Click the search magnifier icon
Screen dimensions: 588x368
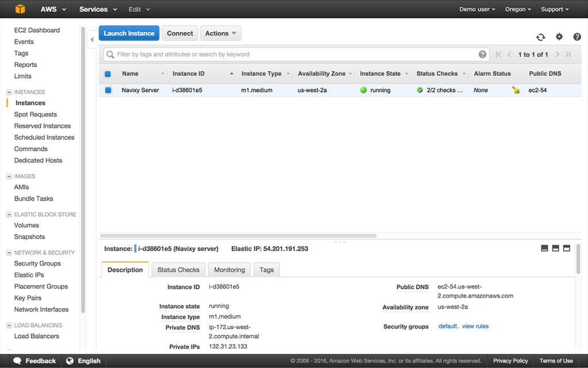point(110,55)
